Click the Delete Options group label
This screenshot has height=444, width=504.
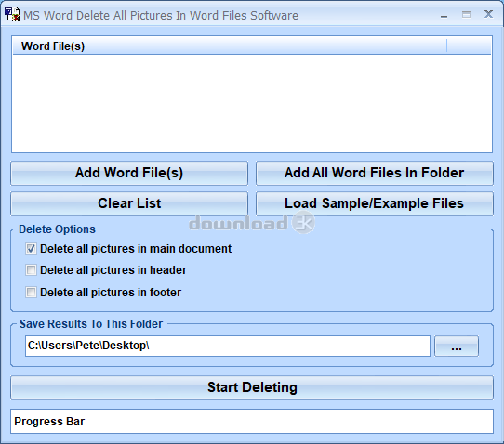(x=58, y=229)
